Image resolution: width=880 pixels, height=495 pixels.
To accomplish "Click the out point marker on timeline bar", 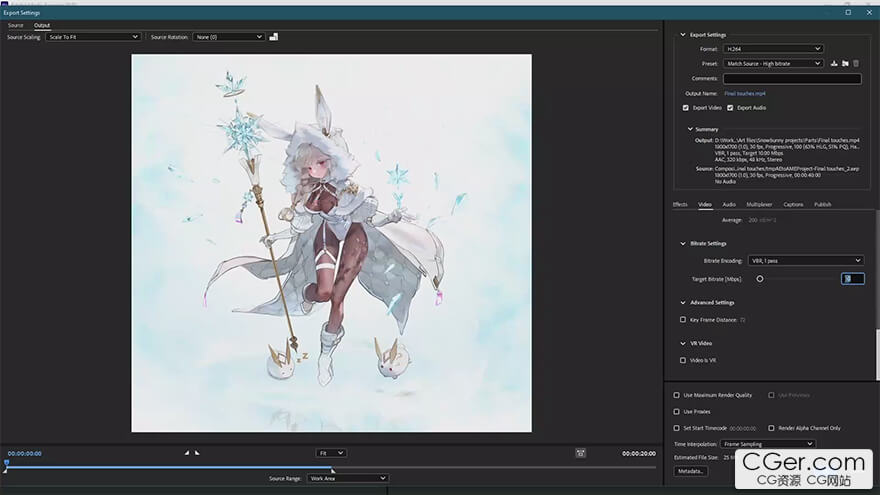I will coord(333,470).
